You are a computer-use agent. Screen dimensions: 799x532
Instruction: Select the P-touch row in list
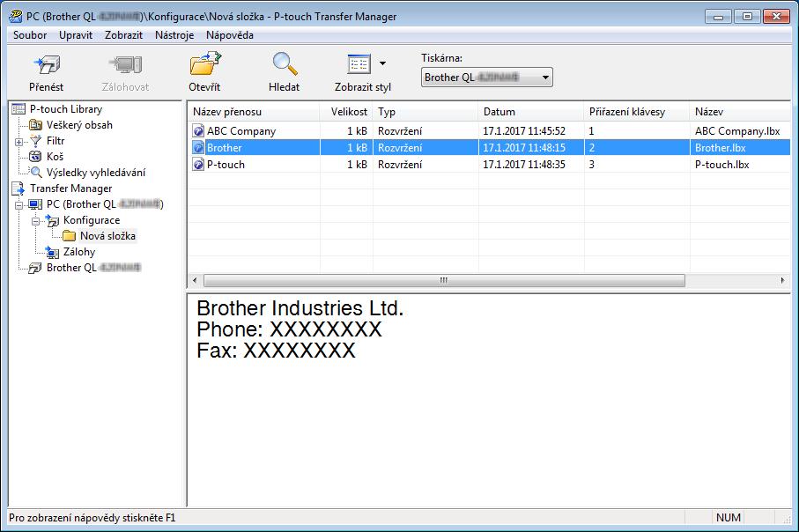point(489,165)
